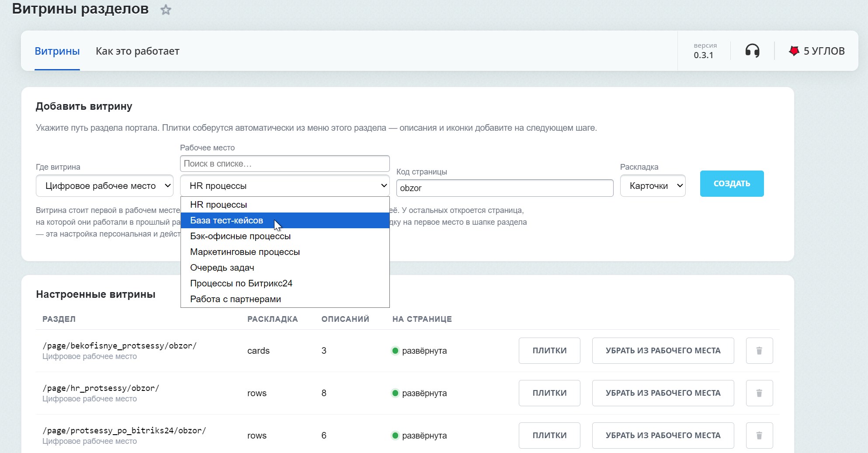Click the ОПИСАНИЙ column header
868x453 pixels.
[x=345, y=319]
